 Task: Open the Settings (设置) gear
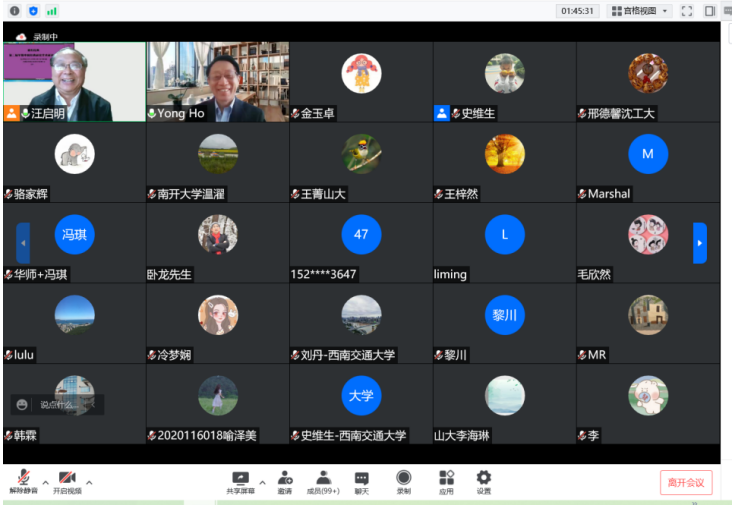click(483, 481)
